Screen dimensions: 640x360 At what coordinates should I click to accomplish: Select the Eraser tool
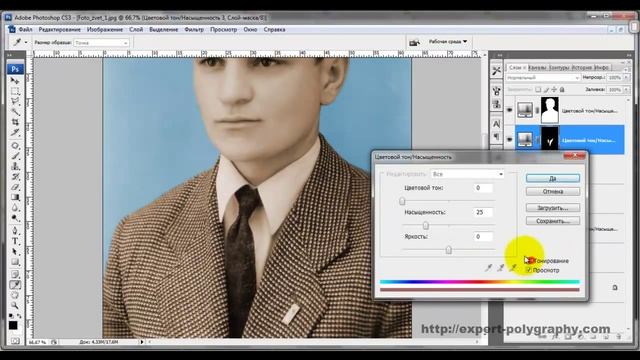point(15,187)
